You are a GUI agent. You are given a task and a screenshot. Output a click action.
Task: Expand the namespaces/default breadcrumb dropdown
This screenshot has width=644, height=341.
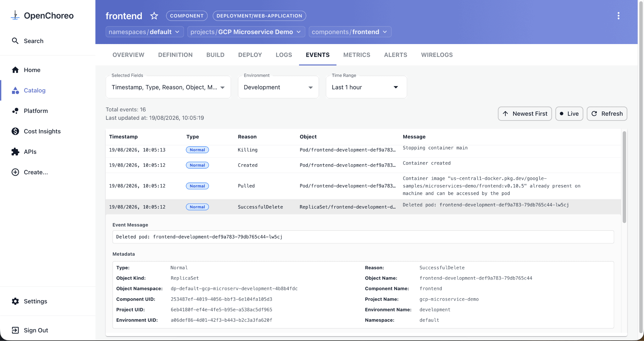click(x=145, y=32)
